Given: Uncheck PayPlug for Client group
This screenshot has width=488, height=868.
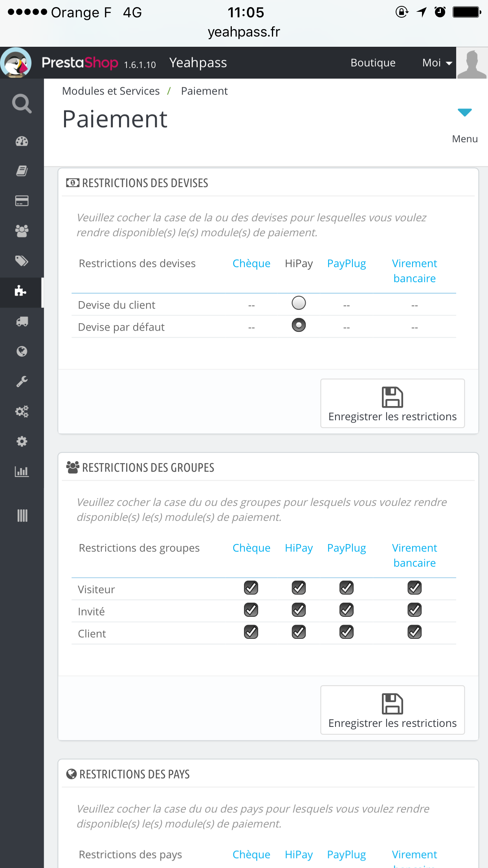Looking at the screenshot, I should 347,632.
